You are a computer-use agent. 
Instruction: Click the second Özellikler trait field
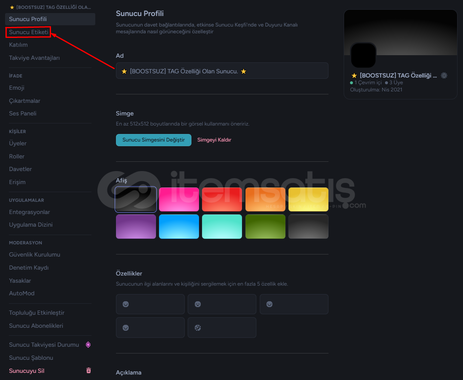point(222,304)
